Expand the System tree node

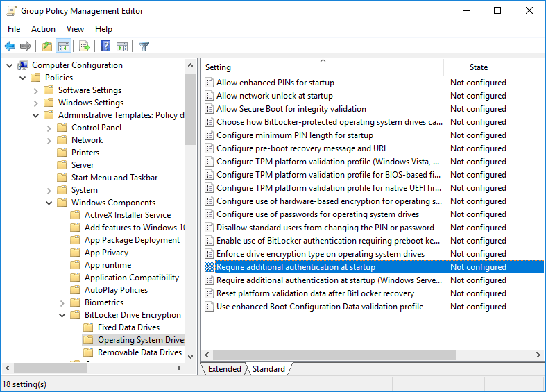click(49, 190)
